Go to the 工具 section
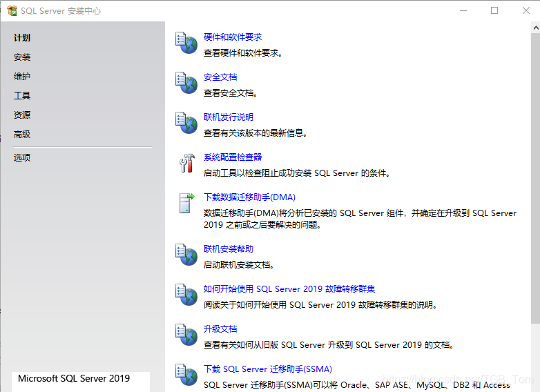This screenshot has height=392, width=540. tap(22, 96)
